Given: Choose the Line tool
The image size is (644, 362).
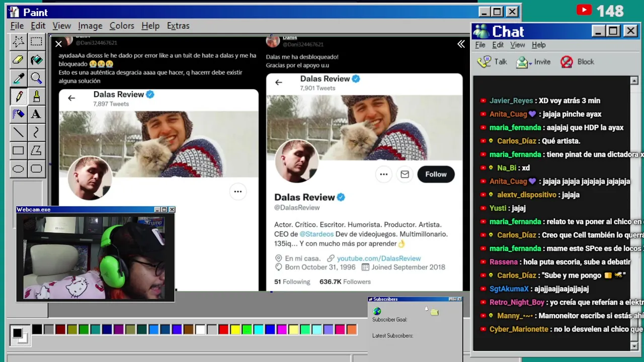Looking at the screenshot, I should (18, 132).
